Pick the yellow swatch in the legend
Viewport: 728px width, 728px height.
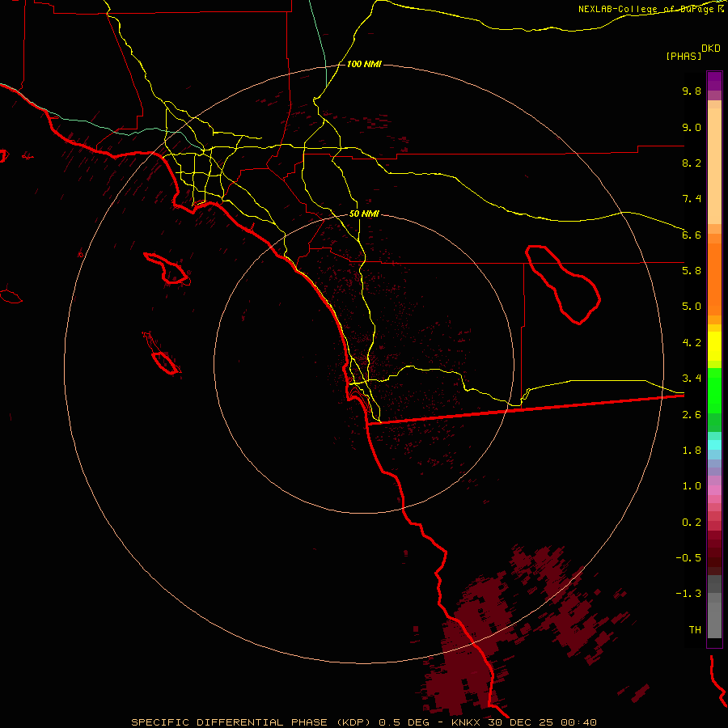click(714, 346)
